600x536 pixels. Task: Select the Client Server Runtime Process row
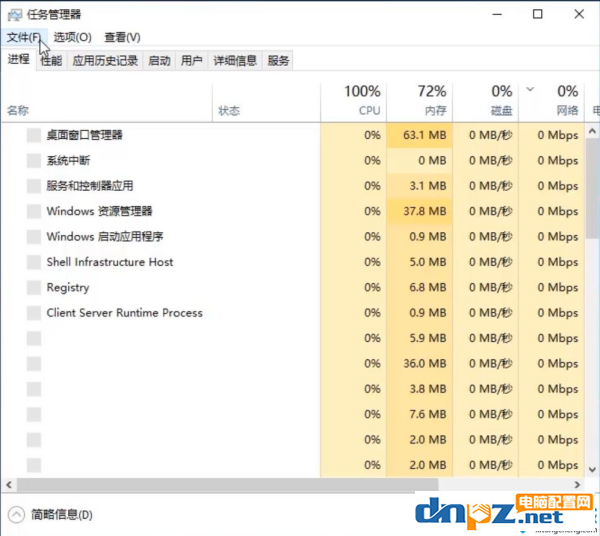(292, 313)
